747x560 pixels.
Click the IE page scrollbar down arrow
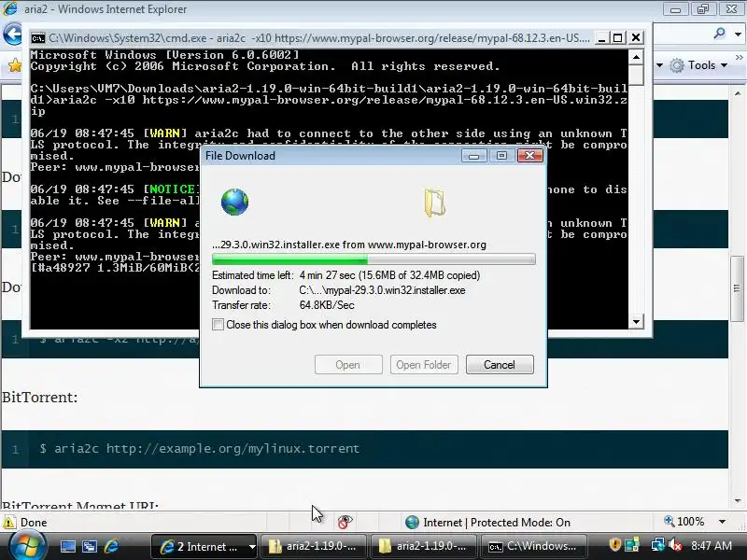point(738,500)
